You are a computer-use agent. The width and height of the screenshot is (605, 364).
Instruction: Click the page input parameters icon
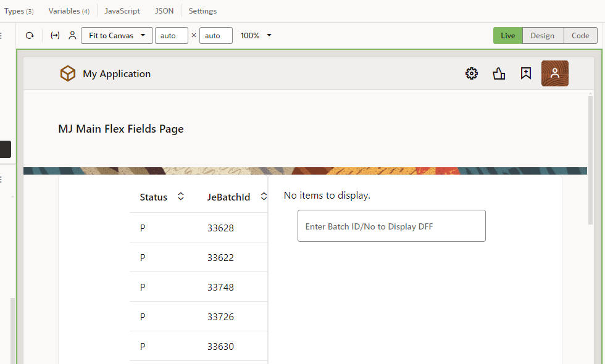pos(55,36)
